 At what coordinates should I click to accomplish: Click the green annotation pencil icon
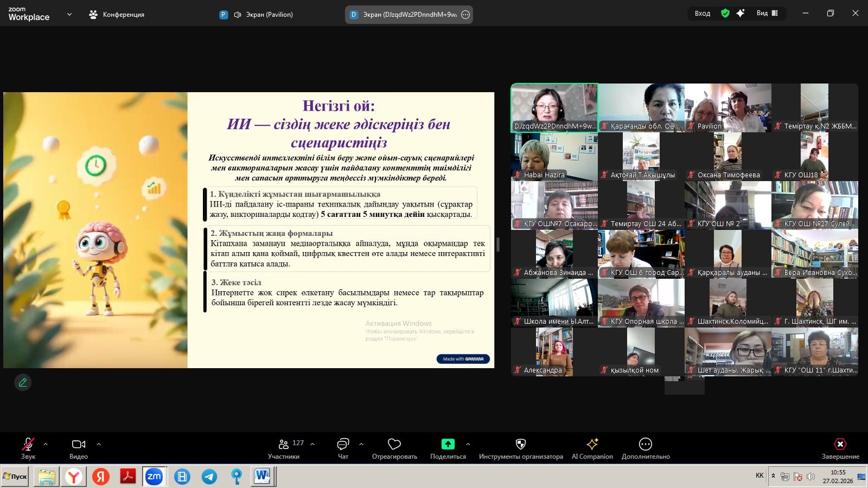pyautogui.click(x=23, y=382)
